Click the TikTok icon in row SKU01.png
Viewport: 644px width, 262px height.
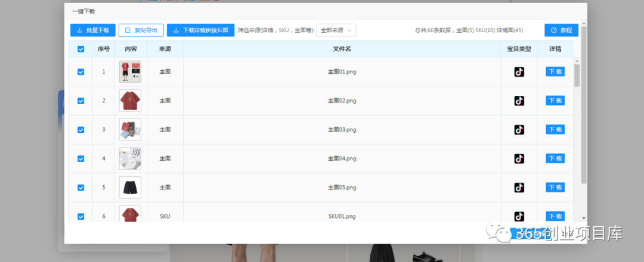[519, 217]
